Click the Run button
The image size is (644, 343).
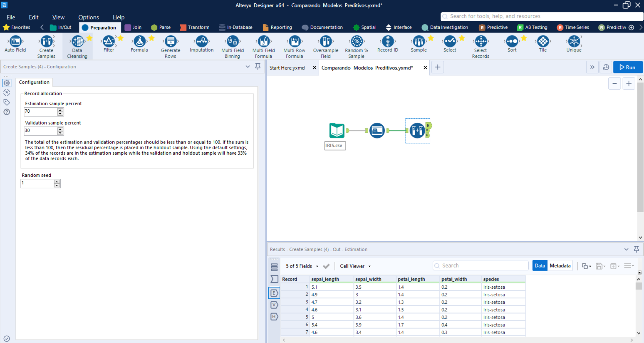tap(628, 67)
